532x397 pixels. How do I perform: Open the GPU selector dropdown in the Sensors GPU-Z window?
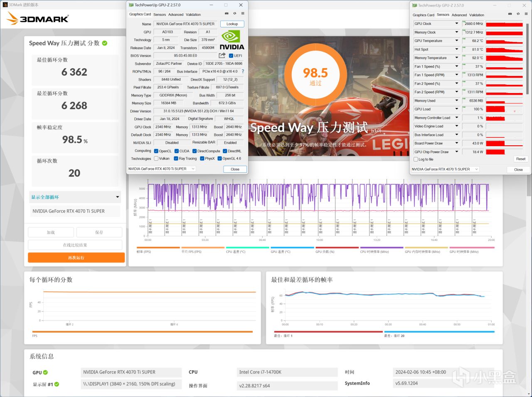coord(445,169)
